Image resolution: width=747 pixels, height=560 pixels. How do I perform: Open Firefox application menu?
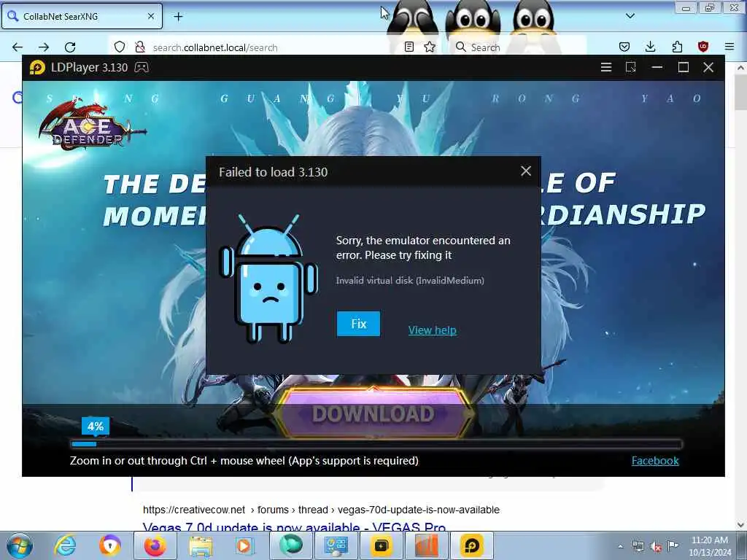pos(729,47)
